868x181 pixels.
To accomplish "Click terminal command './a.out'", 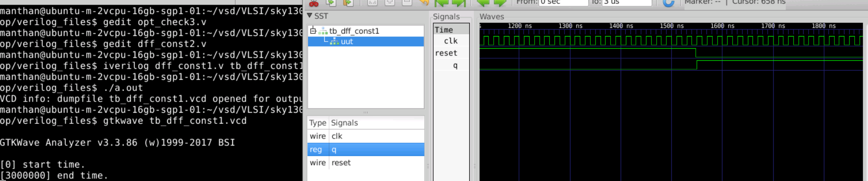I will pyautogui.click(x=123, y=88).
